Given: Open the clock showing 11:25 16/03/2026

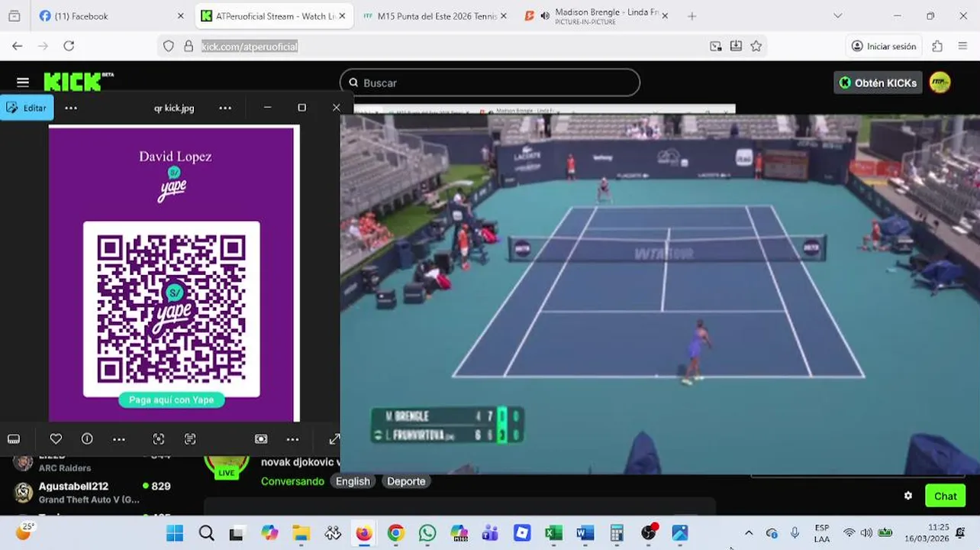Looking at the screenshot, I should (x=927, y=533).
